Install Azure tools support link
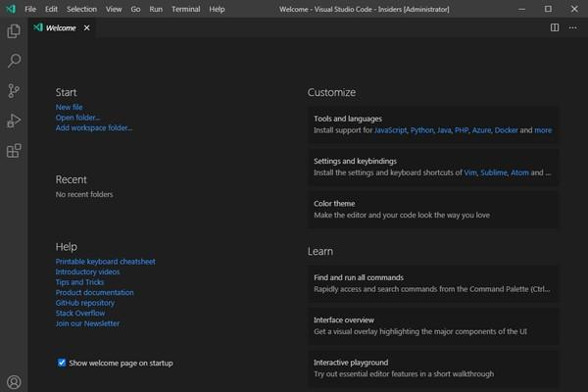 481,130
